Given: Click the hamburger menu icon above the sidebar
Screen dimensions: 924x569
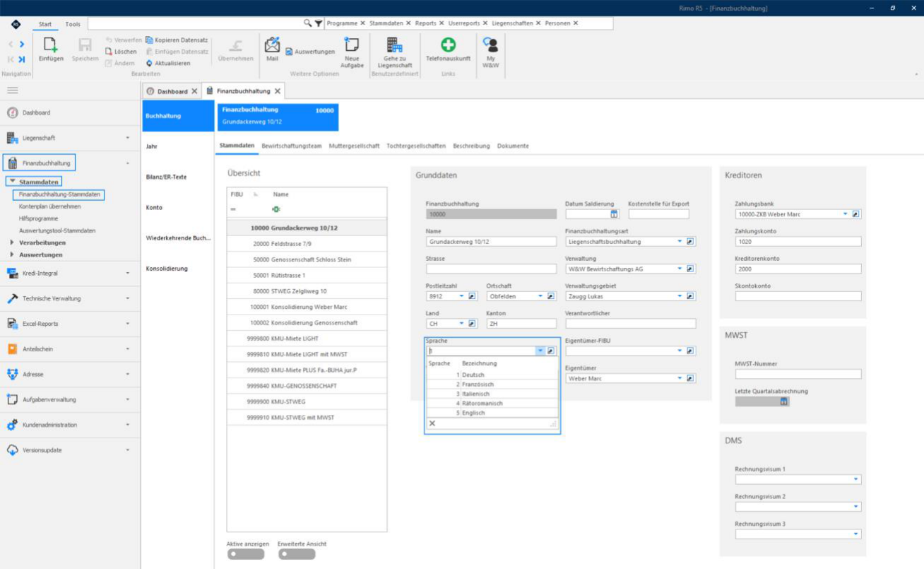Looking at the screenshot, I should 12,90.
